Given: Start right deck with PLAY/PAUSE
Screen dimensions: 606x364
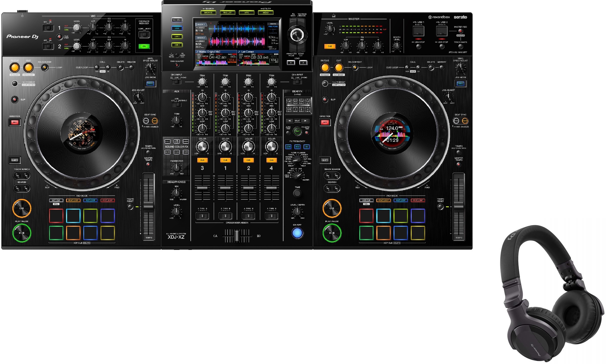Looking at the screenshot, I should click(x=332, y=233).
